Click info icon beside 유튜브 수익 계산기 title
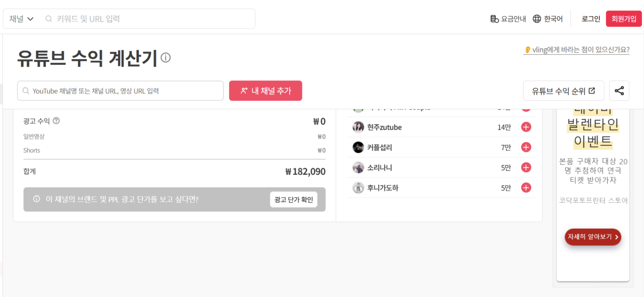Image resolution: width=644 pixels, height=297 pixels. point(166,58)
